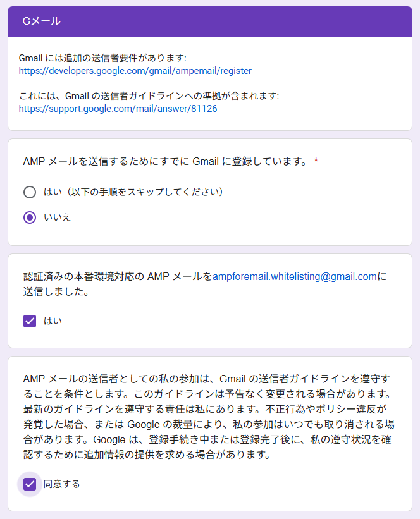This screenshot has width=420, height=519.
Task: Select the いいえ radio button
Action: 30,217
